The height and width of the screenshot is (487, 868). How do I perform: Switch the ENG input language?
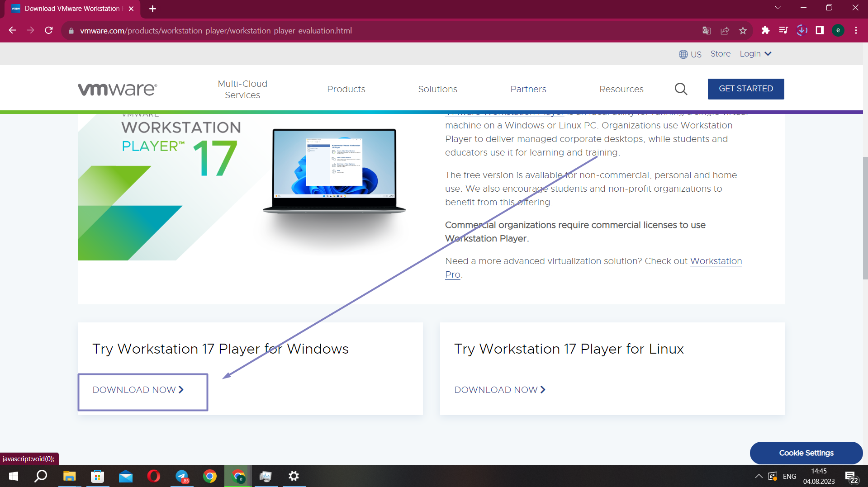789,476
